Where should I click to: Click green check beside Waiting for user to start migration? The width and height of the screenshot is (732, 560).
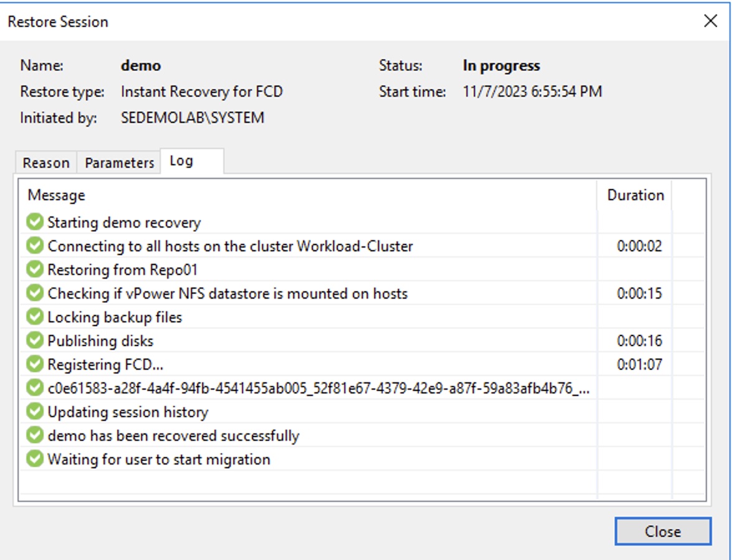coord(36,460)
